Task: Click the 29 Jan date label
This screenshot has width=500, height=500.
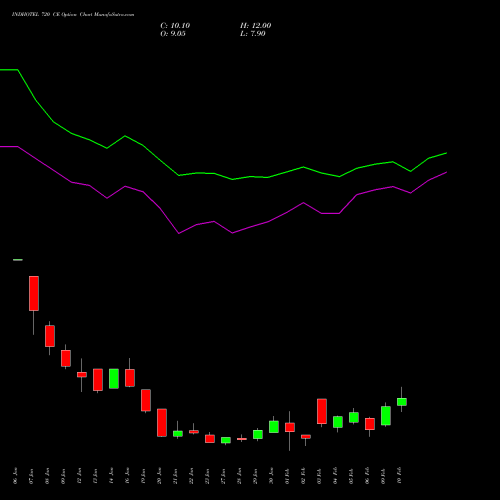Action: pos(255,476)
